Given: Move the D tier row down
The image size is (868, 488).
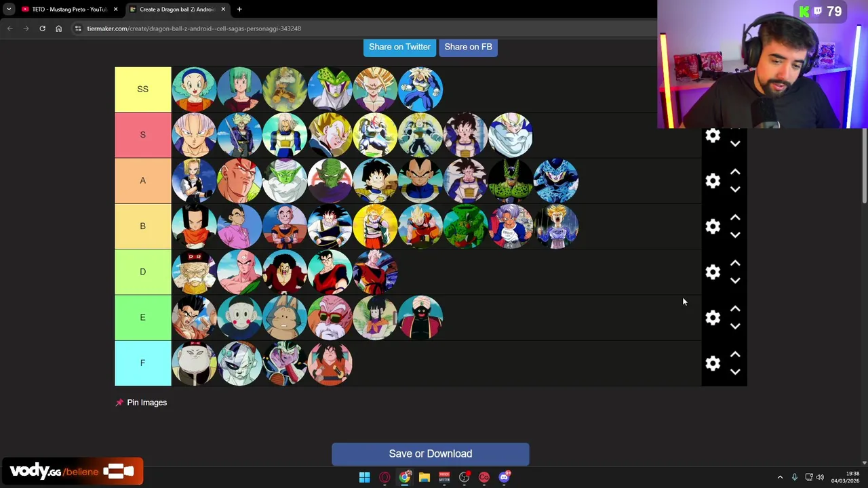Looking at the screenshot, I should (x=735, y=281).
